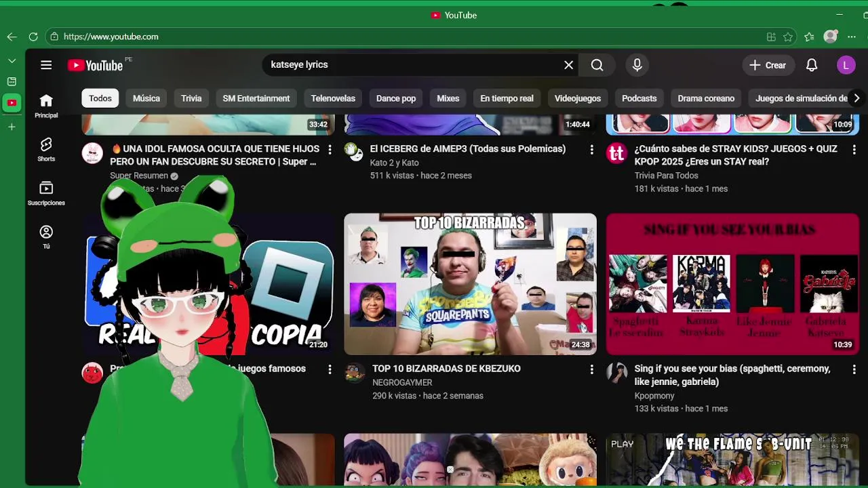Select the Música filter chip

tap(146, 98)
